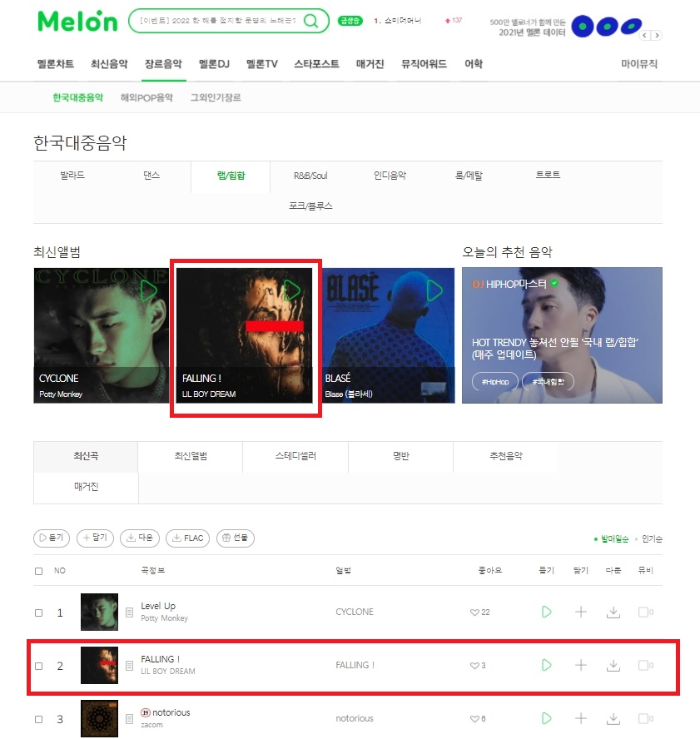The width and height of the screenshot is (700, 739).
Task: Check the box for track 1
Action: [38, 613]
